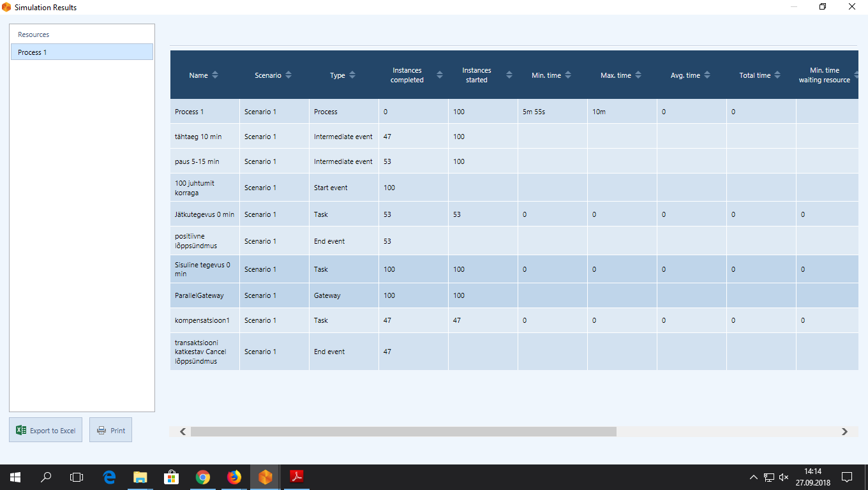Click the Export to Excel button
This screenshot has height=490, width=868.
click(45, 430)
